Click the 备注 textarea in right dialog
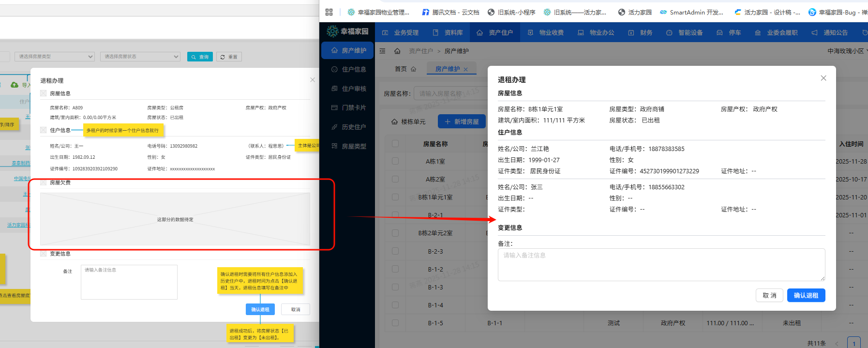This screenshot has width=868, height=348. [661, 264]
